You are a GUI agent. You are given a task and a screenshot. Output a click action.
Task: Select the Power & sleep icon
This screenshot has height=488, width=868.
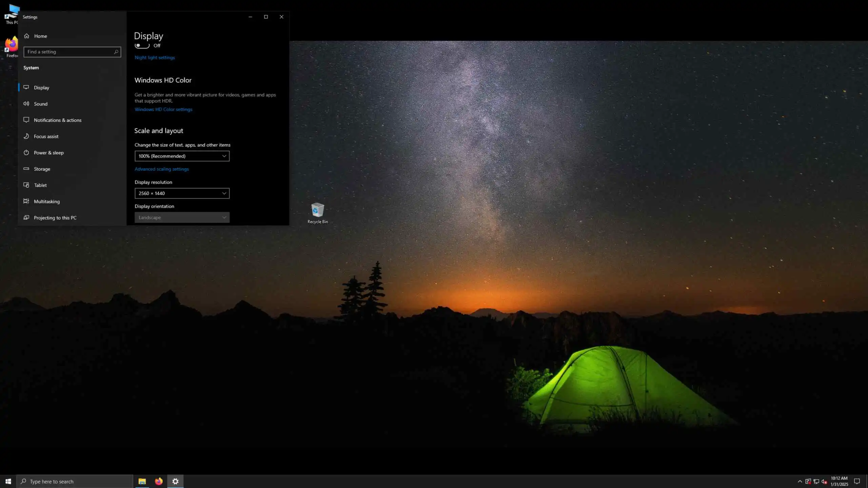click(x=26, y=152)
